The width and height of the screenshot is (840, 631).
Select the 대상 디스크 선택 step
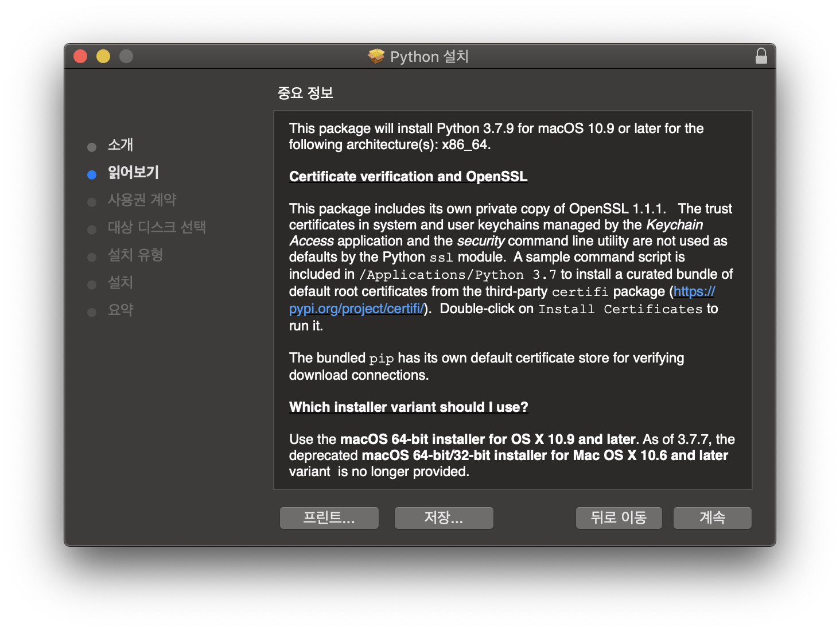tap(157, 227)
